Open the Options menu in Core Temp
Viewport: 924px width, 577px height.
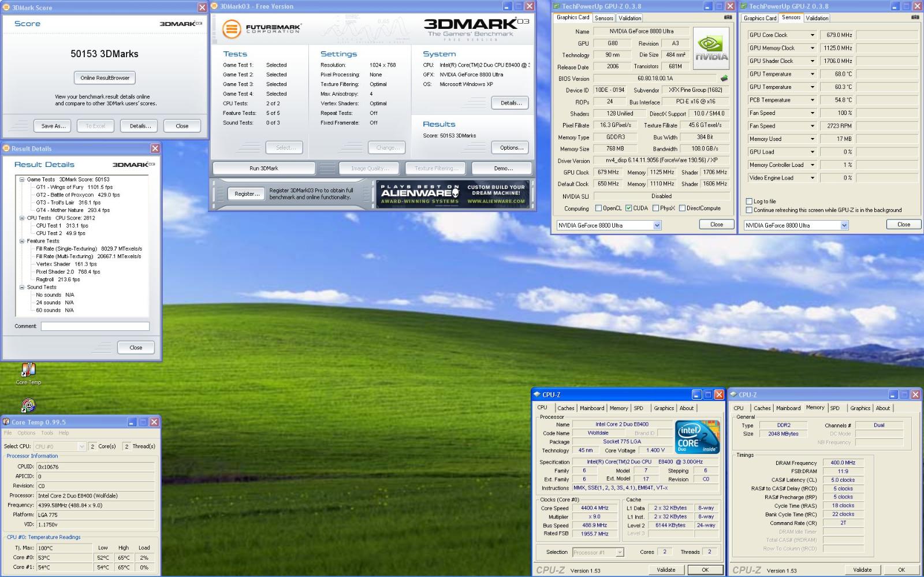[x=26, y=433]
